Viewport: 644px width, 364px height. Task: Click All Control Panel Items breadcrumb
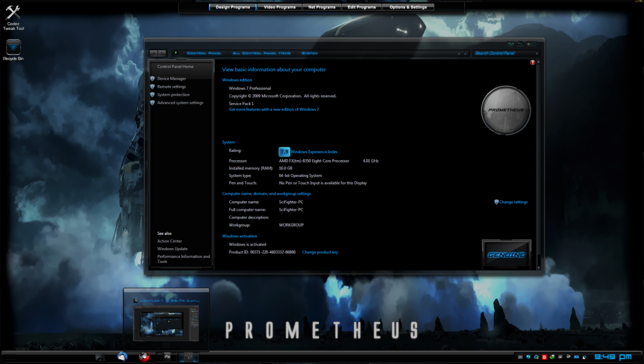point(261,53)
